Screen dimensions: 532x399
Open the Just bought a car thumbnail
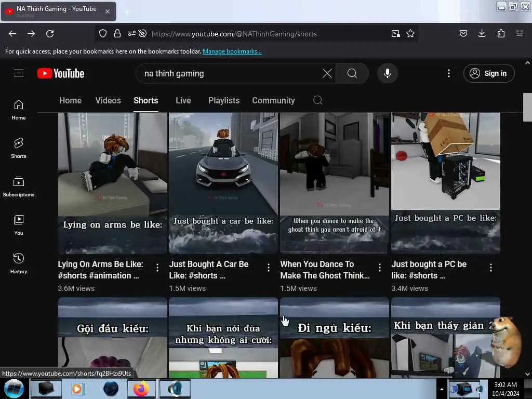(223, 183)
